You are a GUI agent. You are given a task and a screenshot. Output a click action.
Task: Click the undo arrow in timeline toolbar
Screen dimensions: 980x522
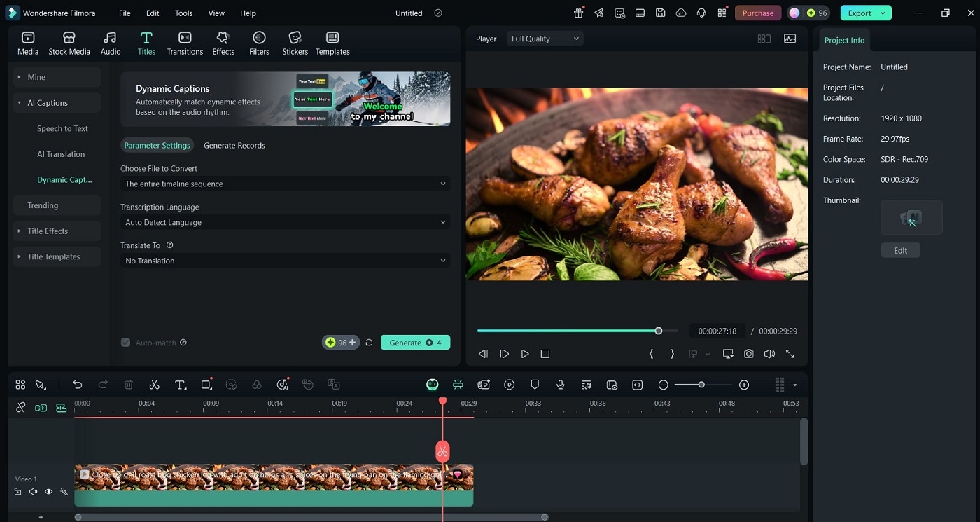pyautogui.click(x=78, y=385)
